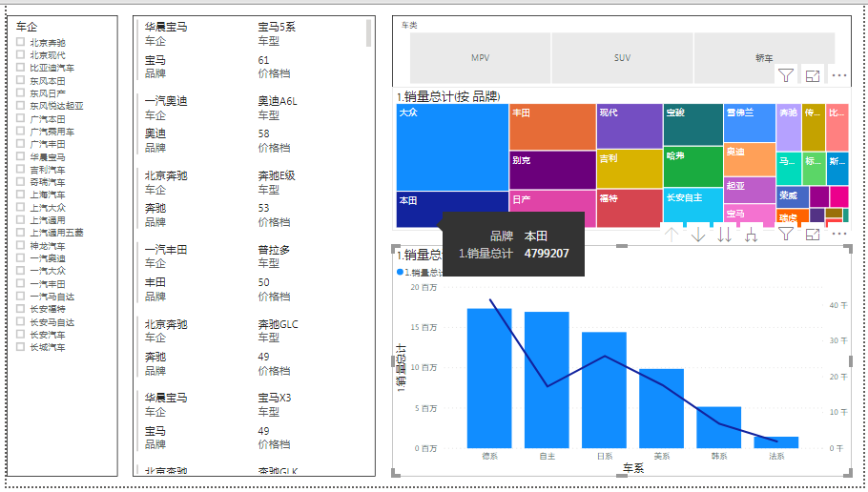The image size is (868, 492).
Task: Click the yellow 吉利 treemap tile
Action: click(x=630, y=169)
